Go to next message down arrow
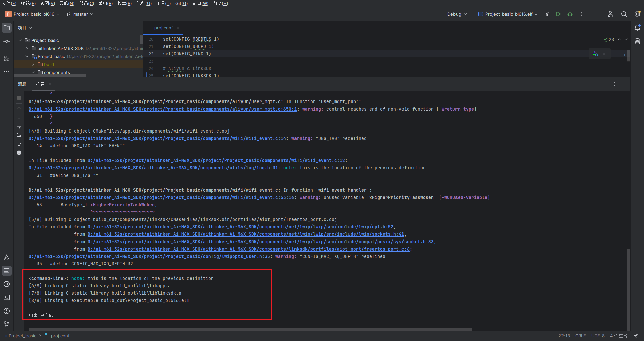644x341 pixels. 19,118
